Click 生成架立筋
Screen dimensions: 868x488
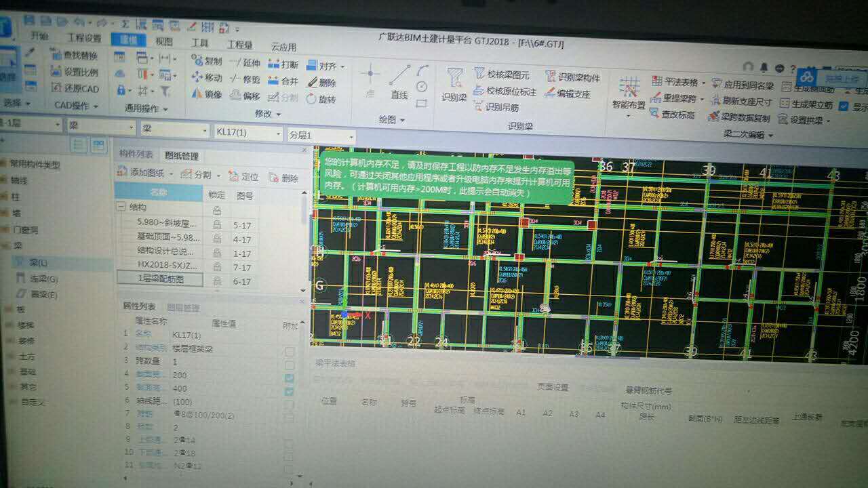(806, 104)
